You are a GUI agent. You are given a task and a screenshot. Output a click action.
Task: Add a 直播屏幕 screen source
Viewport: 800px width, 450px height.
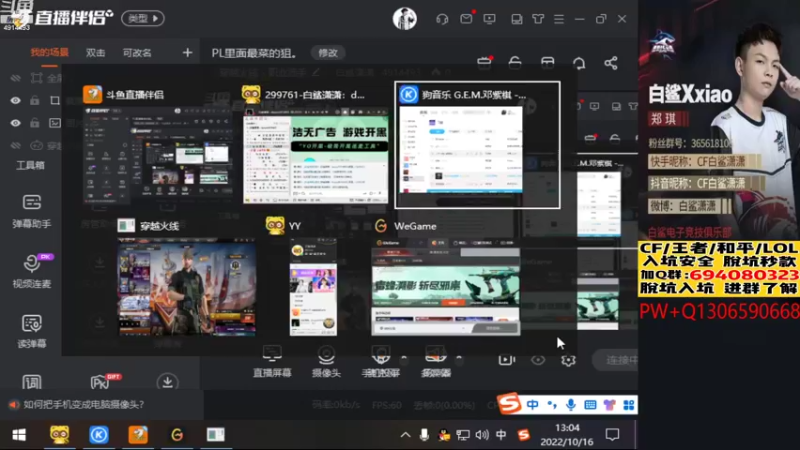pyautogui.click(x=272, y=362)
